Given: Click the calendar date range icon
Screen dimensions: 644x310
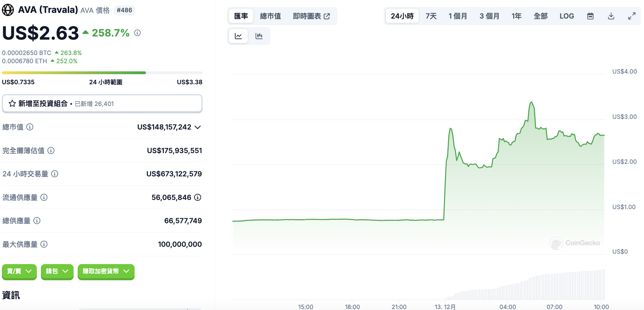Looking at the screenshot, I should pyautogui.click(x=590, y=16).
